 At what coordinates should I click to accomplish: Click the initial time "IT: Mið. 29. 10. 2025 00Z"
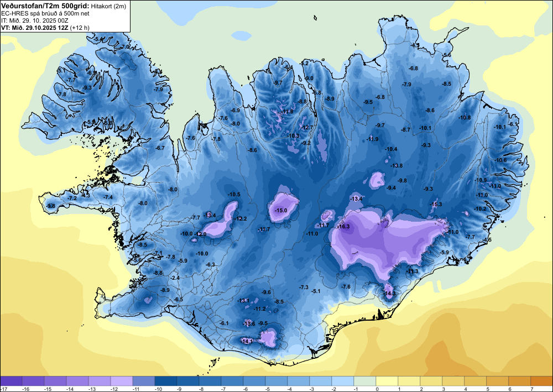pyautogui.click(x=34, y=20)
